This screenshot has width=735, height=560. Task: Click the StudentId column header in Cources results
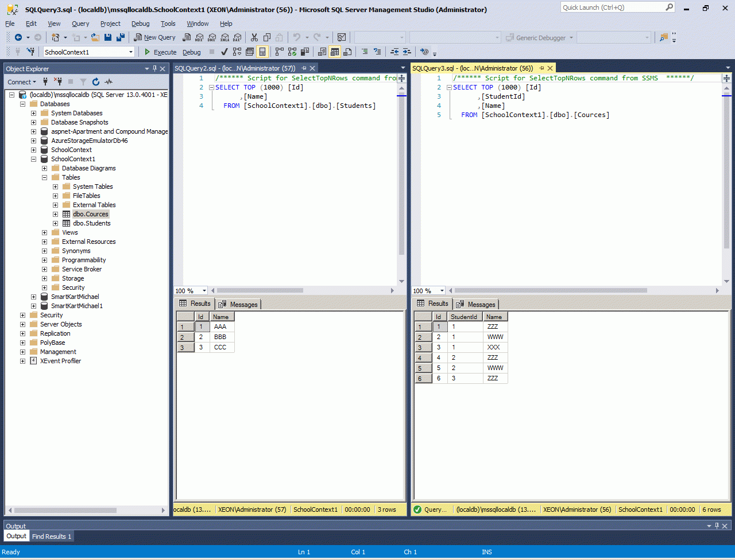tap(465, 317)
